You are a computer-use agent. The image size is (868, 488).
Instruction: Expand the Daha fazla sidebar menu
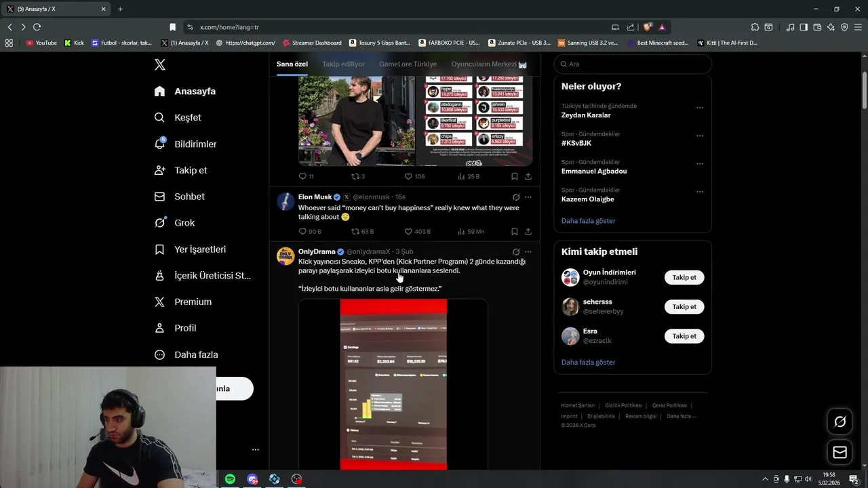coord(186,354)
